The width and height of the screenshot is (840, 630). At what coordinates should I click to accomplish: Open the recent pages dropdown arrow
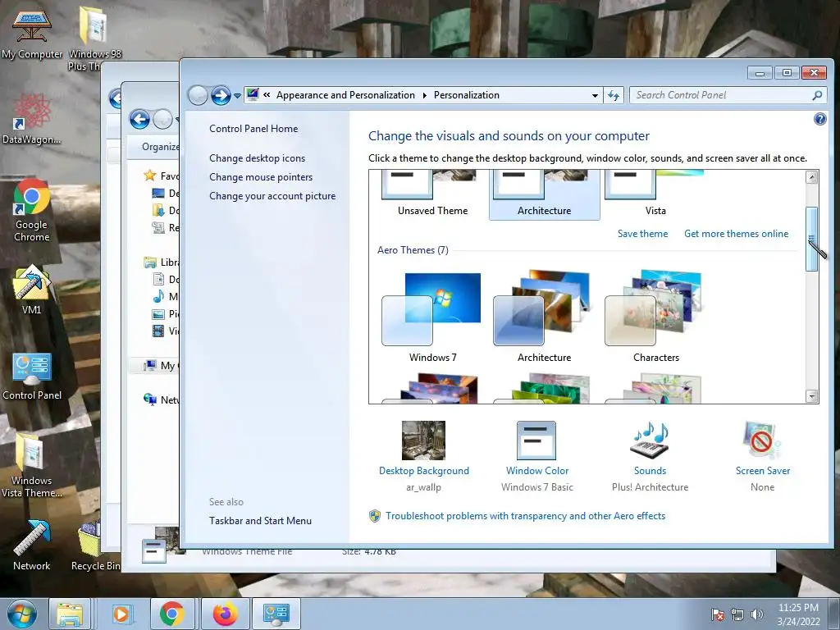click(x=237, y=97)
